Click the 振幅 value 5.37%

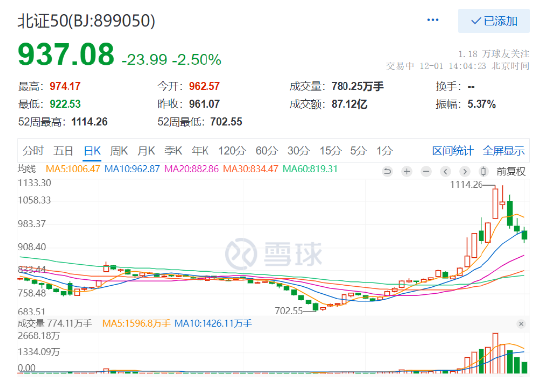point(481,104)
